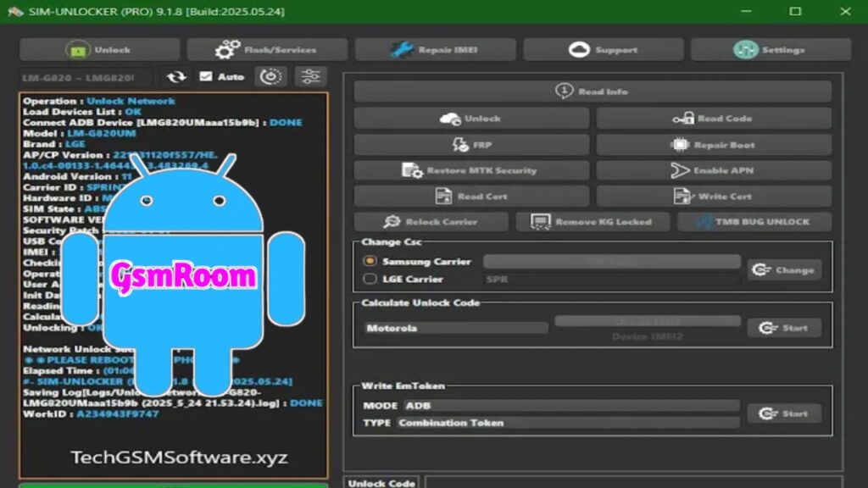
Task: Expand the Motorola brand dropdown
Action: pos(456,328)
